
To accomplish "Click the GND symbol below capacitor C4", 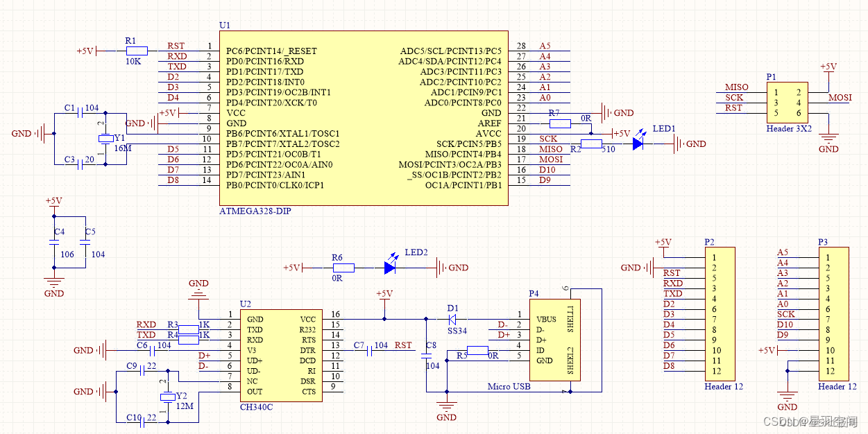I will 54,283.
